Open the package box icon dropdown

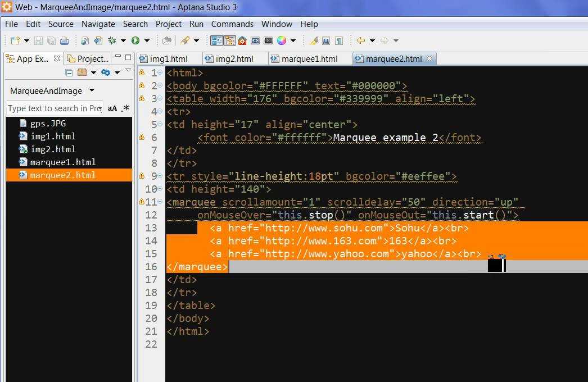[x=93, y=72]
